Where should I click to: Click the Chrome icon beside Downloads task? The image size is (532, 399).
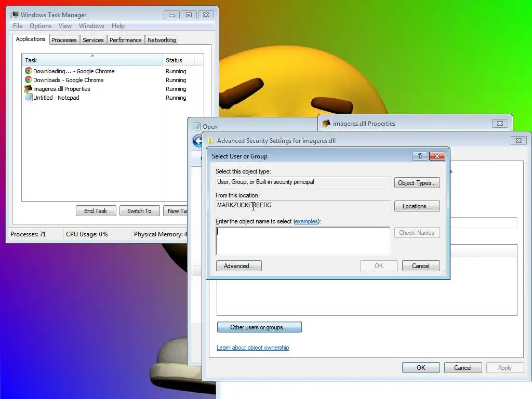tap(29, 79)
